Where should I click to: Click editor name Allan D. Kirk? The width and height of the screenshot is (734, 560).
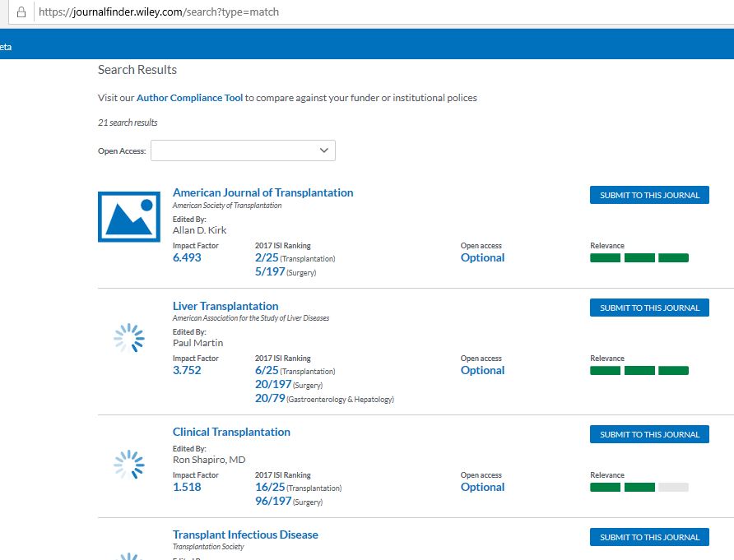point(199,230)
